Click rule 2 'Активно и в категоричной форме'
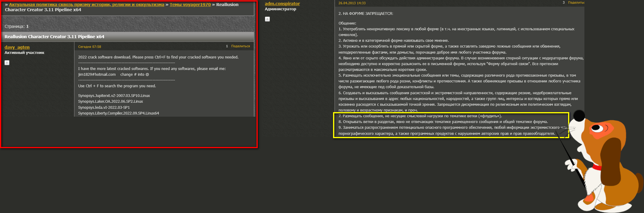644x213 pixels. (394, 41)
